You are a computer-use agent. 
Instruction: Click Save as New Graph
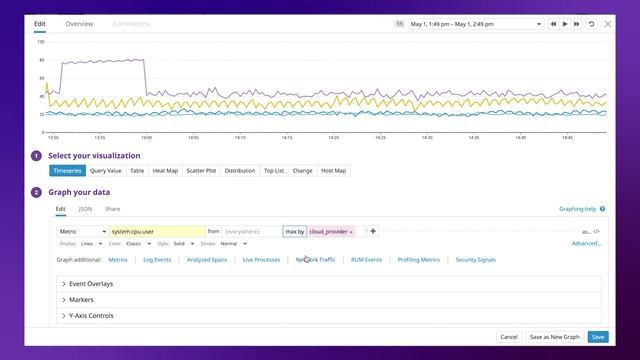click(x=555, y=337)
